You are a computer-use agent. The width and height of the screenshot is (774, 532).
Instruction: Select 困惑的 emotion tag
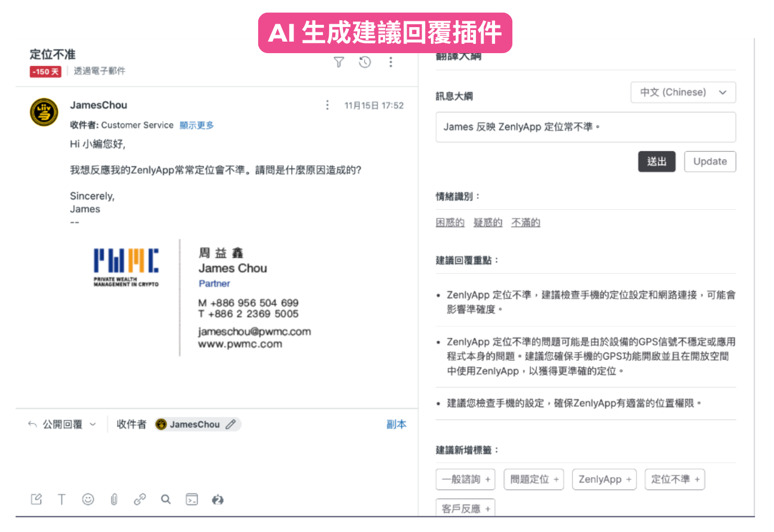click(450, 222)
